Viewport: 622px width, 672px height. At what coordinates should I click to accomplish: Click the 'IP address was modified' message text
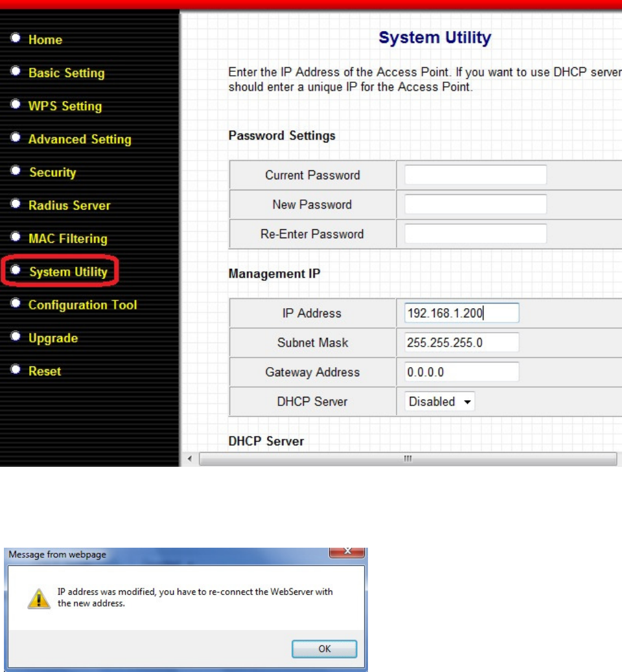click(x=195, y=598)
